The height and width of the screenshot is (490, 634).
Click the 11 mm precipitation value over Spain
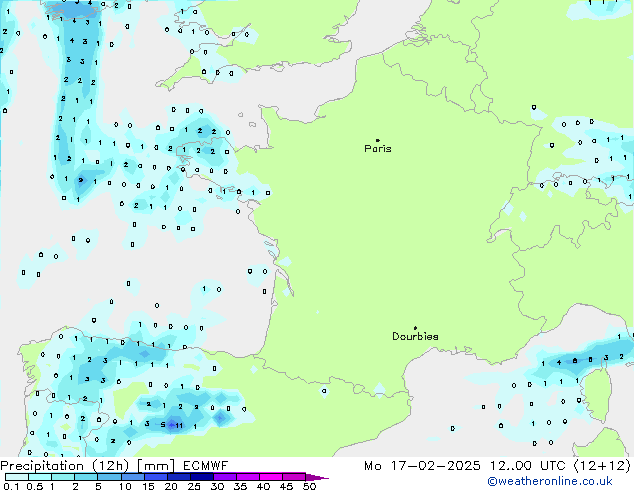pos(179,425)
